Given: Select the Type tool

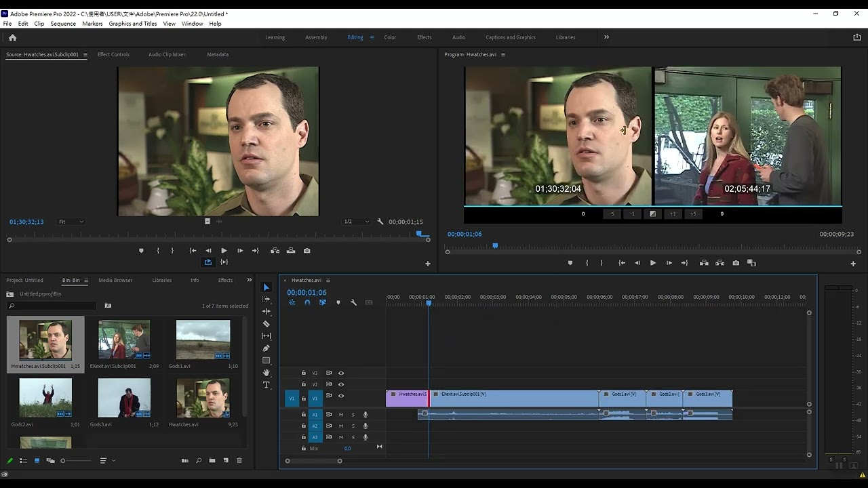Looking at the screenshot, I should (x=266, y=384).
